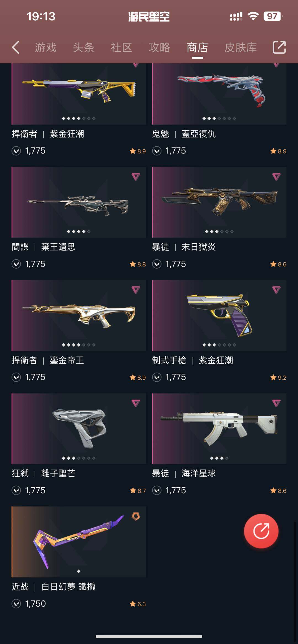298x644 pixels.
Task: Open 捍衛者 紫金狂潮 skin title
Action: coord(48,134)
